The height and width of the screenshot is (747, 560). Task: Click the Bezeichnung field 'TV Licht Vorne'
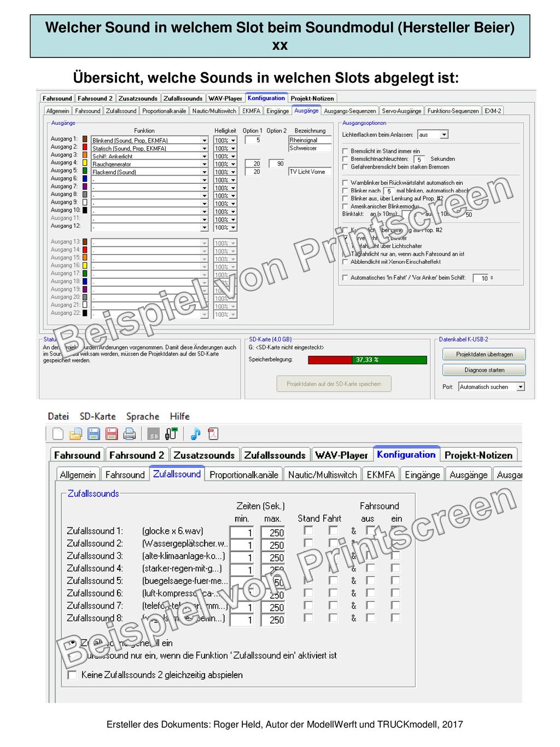point(310,172)
